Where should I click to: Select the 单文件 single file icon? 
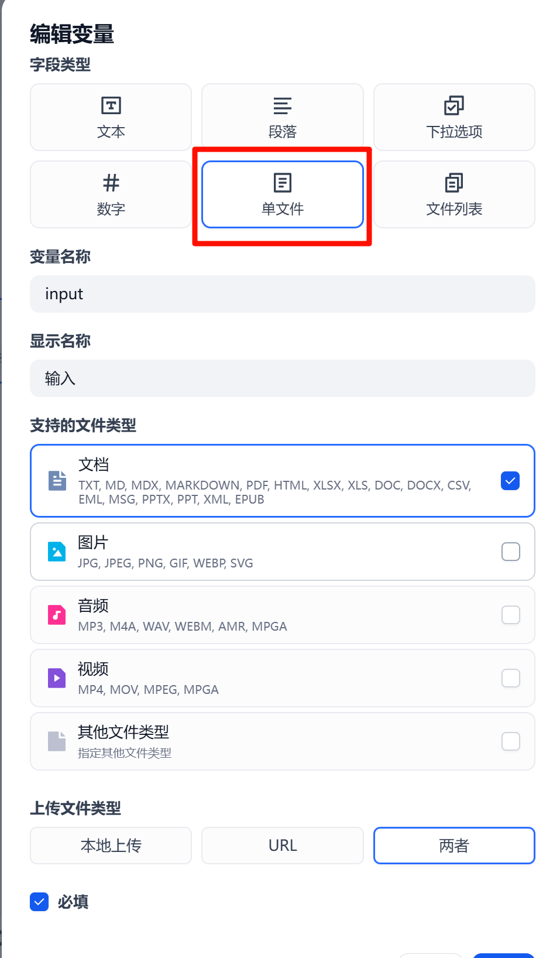[282, 183]
